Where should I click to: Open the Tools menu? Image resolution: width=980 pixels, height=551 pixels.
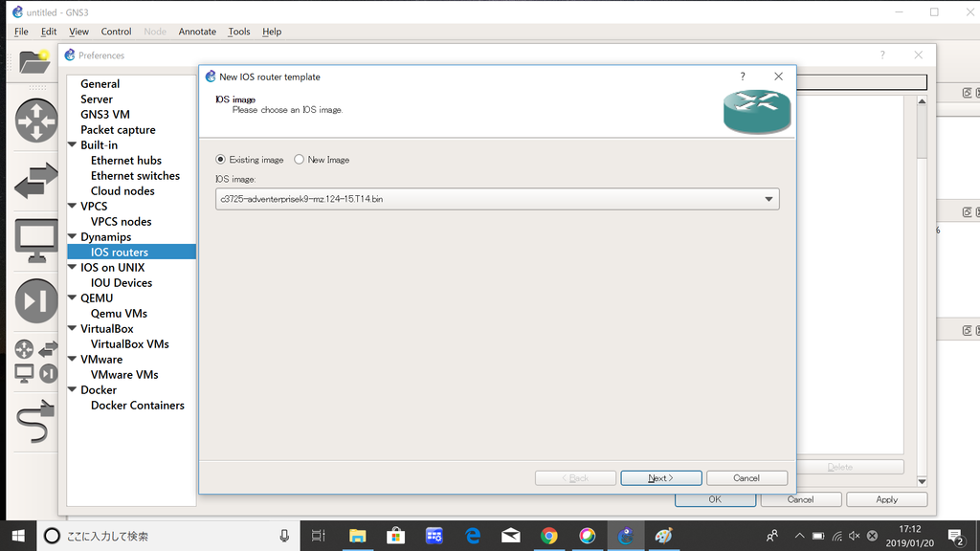click(x=238, y=32)
